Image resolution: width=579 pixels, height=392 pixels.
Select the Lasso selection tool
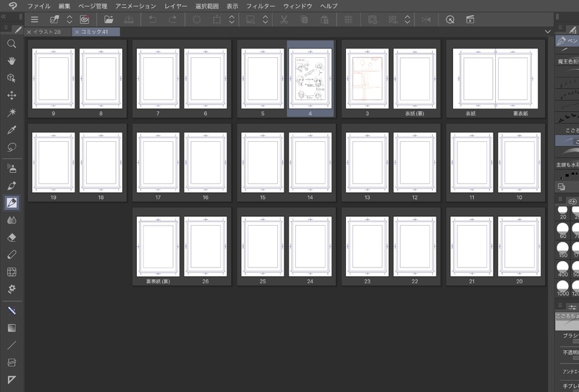pyautogui.click(x=12, y=147)
